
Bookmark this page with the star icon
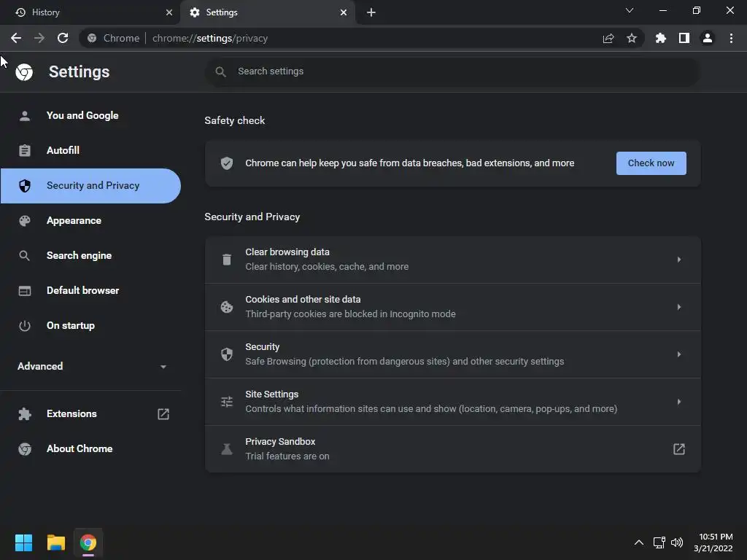[x=632, y=38]
